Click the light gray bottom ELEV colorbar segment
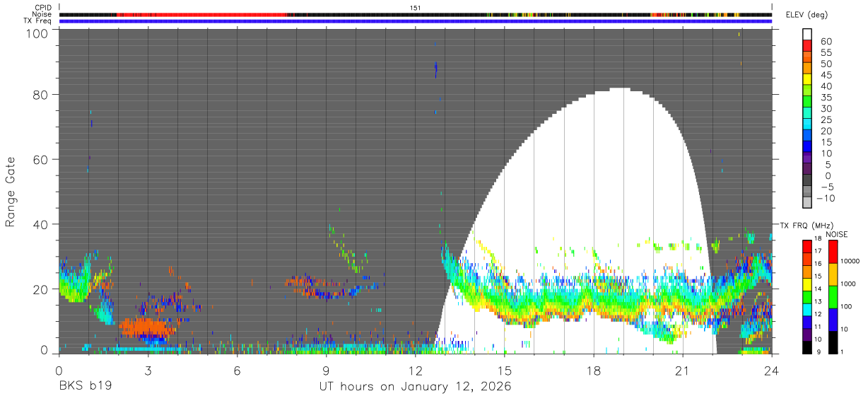 point(807,204)
